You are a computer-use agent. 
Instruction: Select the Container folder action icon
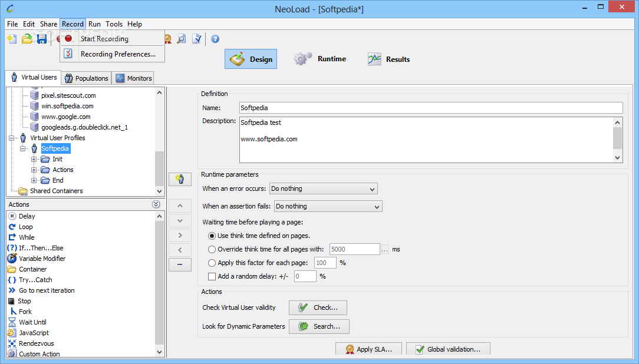12,269
